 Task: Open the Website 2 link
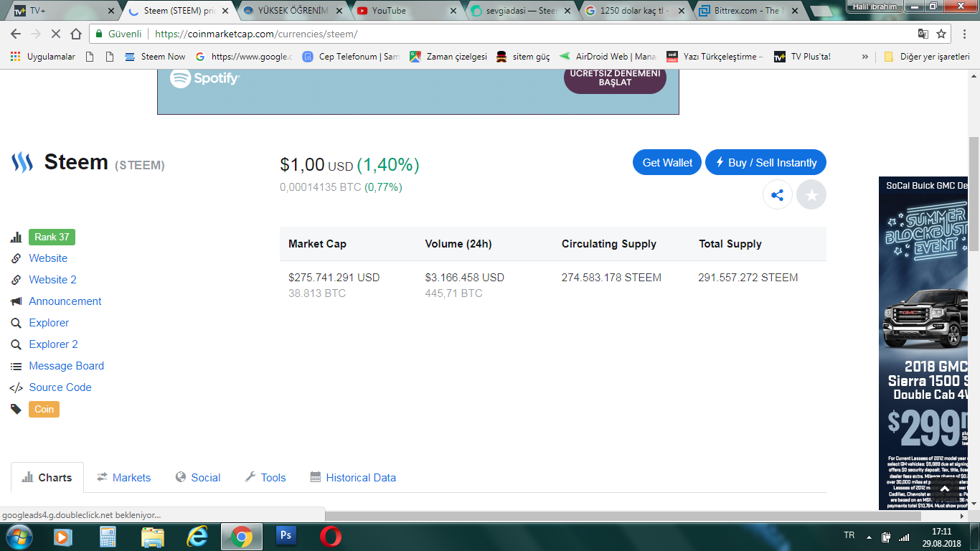point(52,280)
